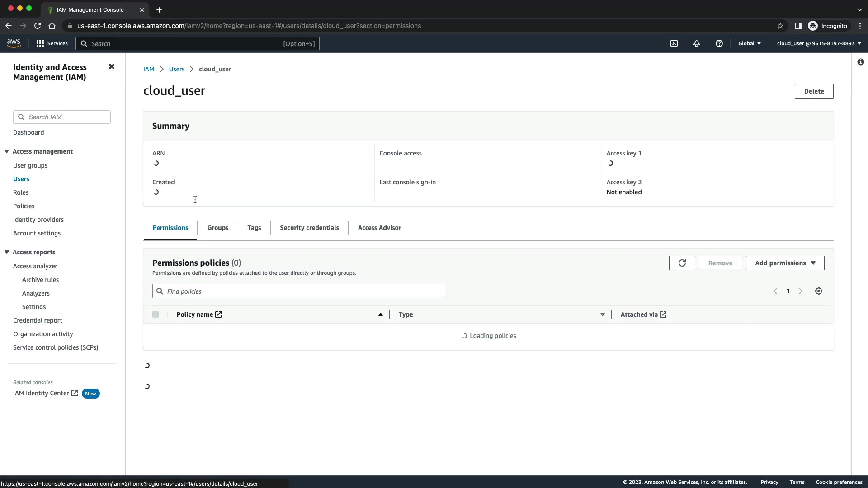Open AWS CloudShell icon in top bar
The image size is (868, 488).
pos(674,43)
